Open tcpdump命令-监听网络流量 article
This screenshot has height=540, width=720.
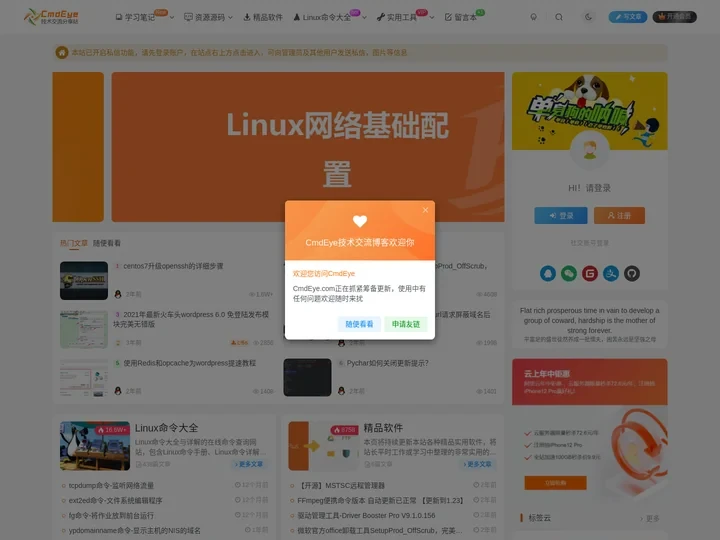(x=111, y=486)
